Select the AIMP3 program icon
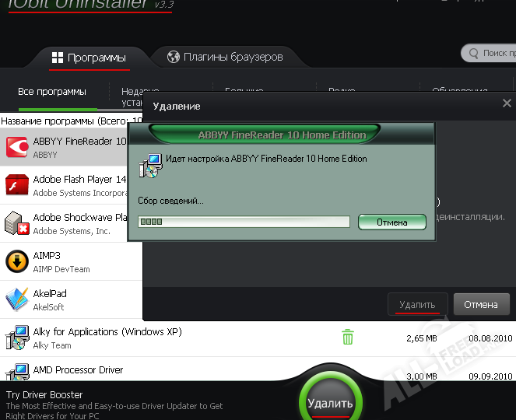Viewport: 516px width, 420px height. (x=16, y=261)
